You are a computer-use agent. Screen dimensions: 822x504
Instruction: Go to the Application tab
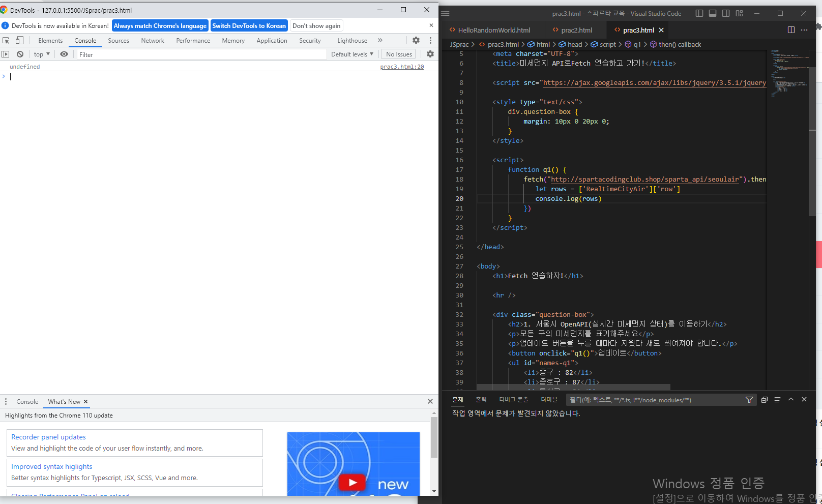point(272,41)
